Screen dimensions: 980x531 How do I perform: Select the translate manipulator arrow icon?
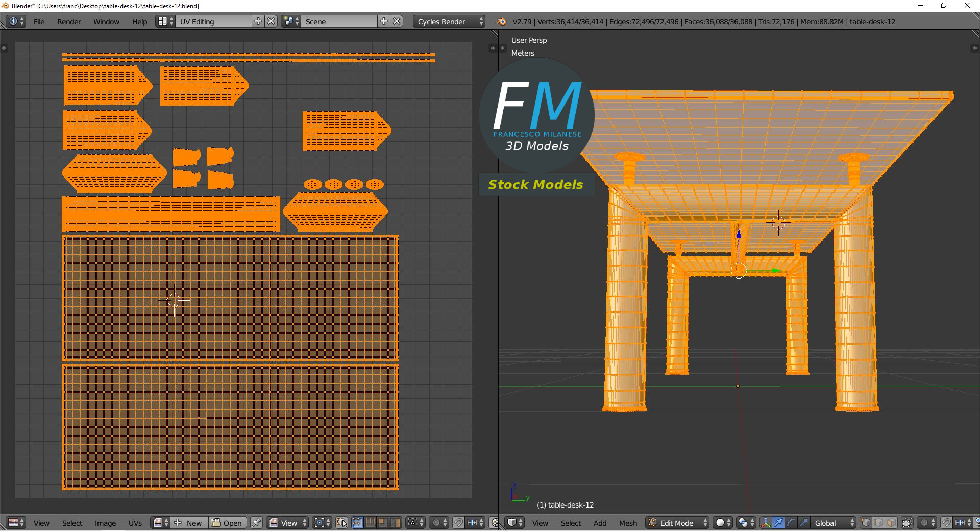click(778, 523)
